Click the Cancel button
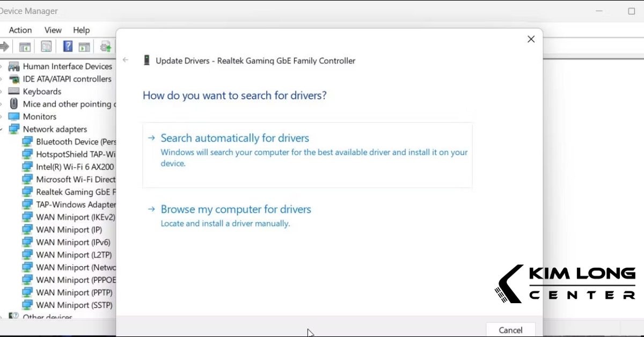This screenshot has width=644, height=337. [x=510, y=329]
